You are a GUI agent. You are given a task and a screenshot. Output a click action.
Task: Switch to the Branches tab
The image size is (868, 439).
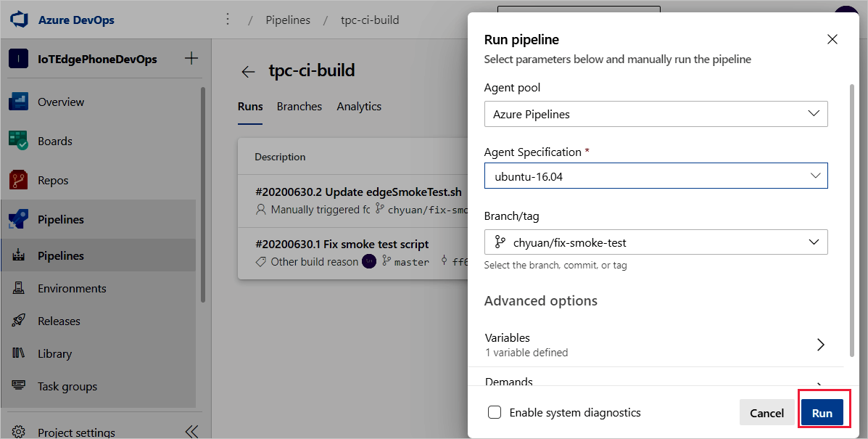click(299, 106)
